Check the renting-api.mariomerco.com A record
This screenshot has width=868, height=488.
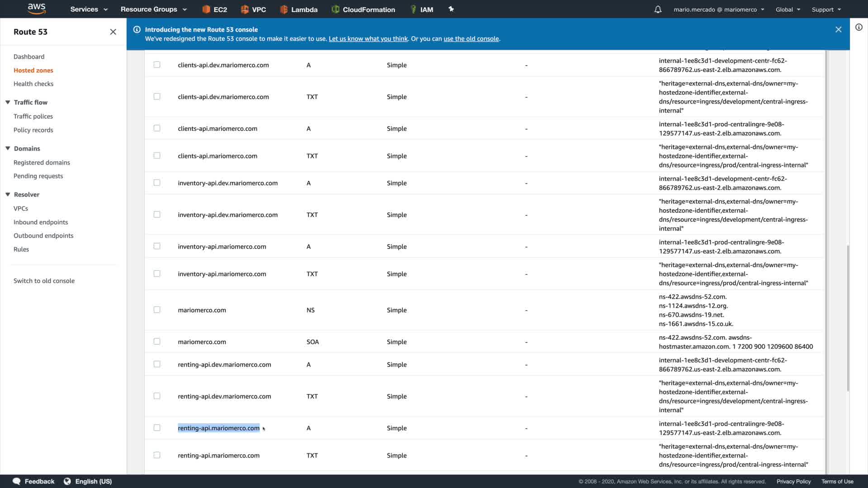[157, 428]
